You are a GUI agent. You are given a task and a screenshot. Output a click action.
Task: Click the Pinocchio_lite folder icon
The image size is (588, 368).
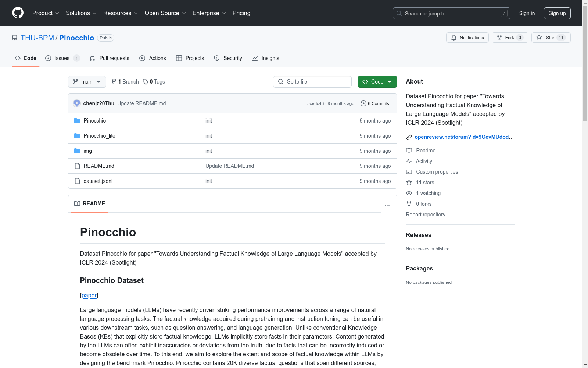77,136
